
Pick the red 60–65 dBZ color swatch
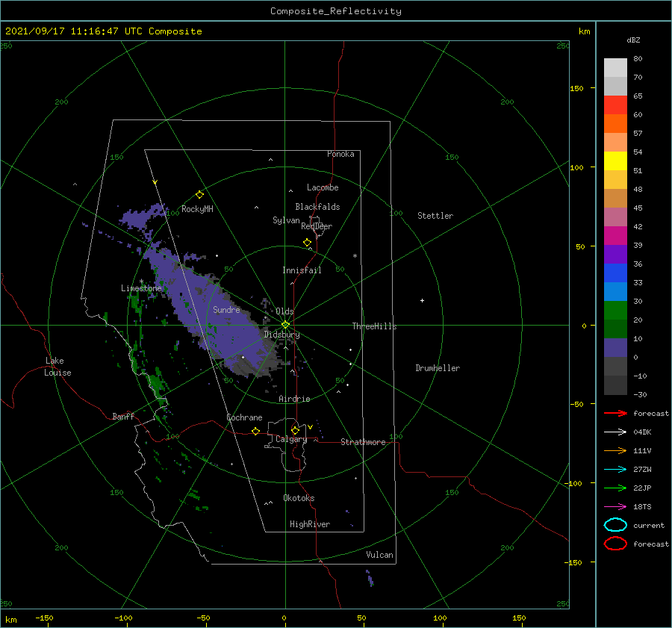tap(615, 105)
